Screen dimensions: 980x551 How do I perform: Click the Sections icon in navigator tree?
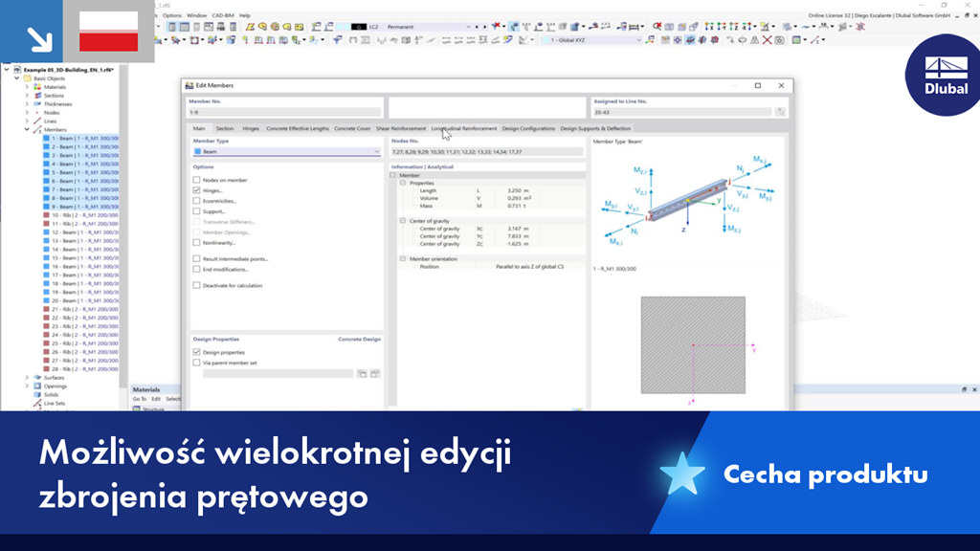37,96
